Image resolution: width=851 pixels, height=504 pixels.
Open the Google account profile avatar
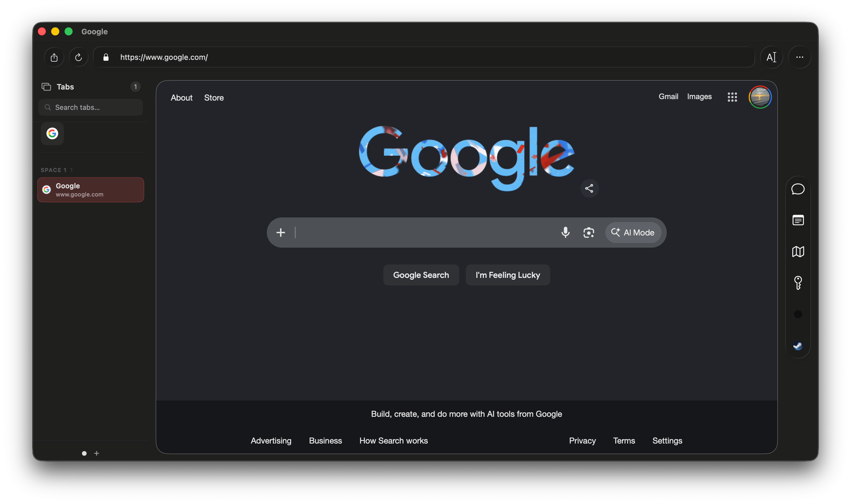760,97
